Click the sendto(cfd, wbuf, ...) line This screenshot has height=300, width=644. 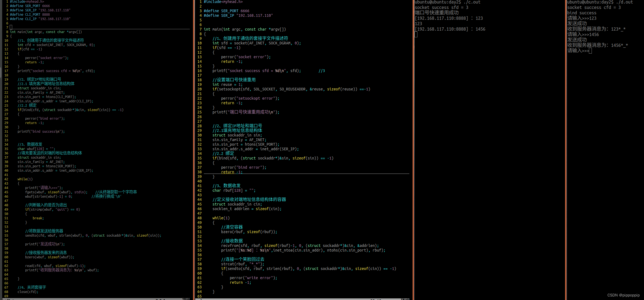pos(93,236)
